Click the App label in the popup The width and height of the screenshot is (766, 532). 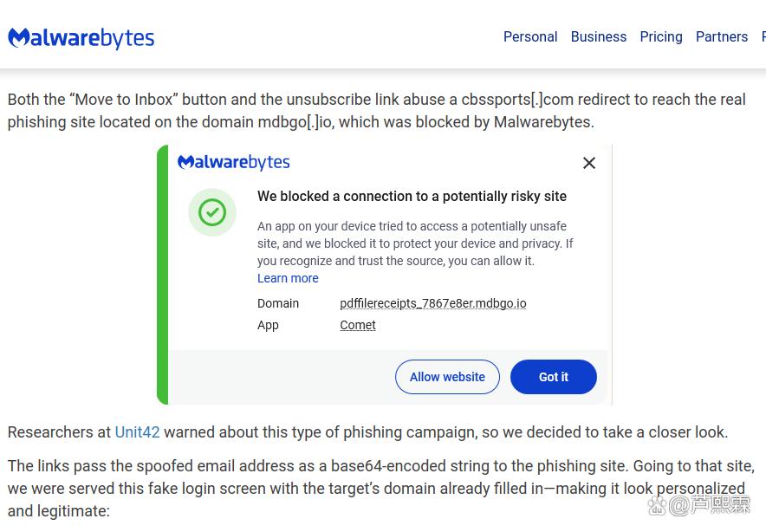click(268, 326)
